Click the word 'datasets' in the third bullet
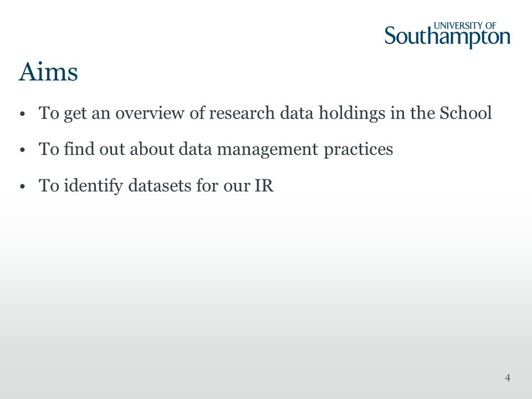Screen dimensions: 532x399 pyautogui.click(x=160, y=186)
